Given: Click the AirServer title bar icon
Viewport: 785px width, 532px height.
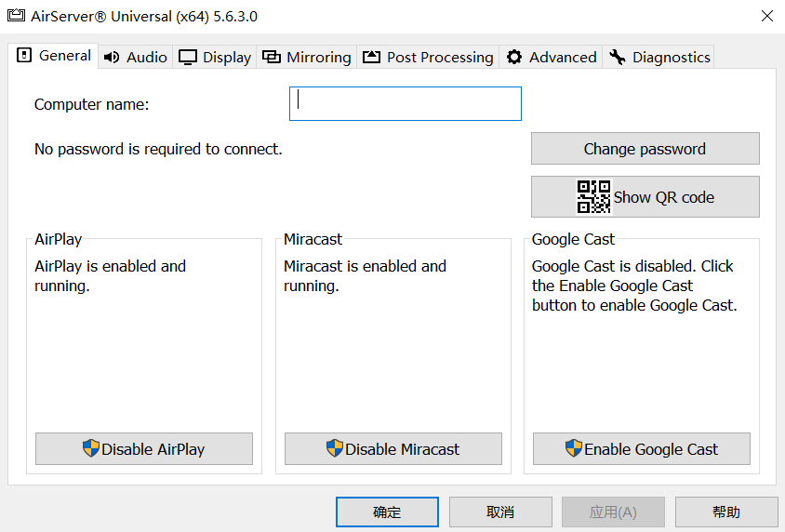Looking at the screenshot, I should tap(16, 16).
